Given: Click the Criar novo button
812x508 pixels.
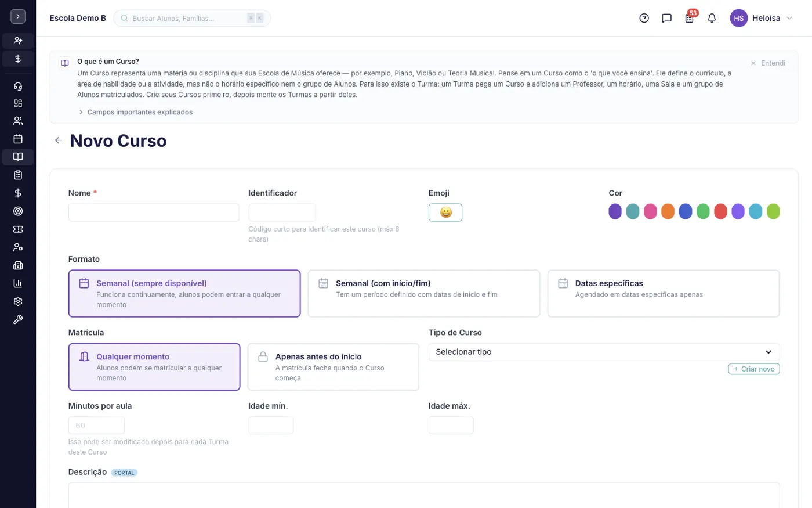Looking at the screenshot, I should (753, 369).
